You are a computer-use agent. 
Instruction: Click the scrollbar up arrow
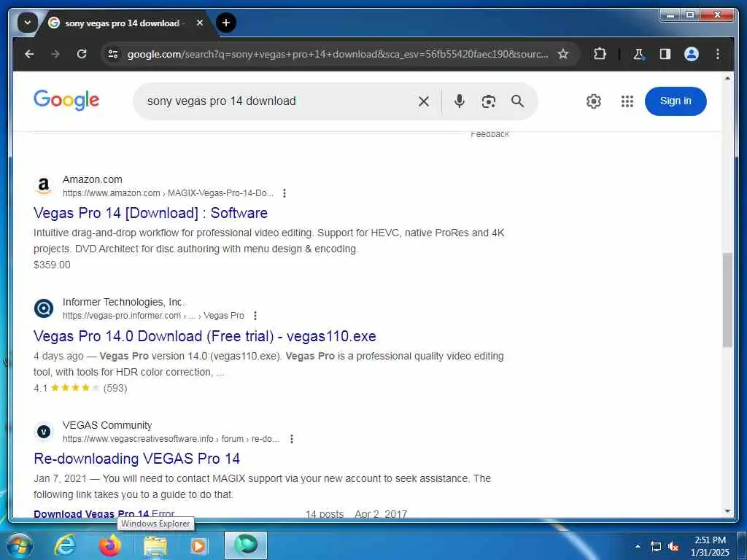point(727,78)
